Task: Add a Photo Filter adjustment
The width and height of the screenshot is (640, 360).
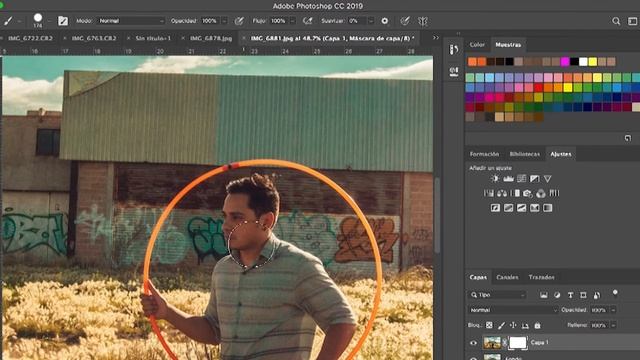Action: point(528,193)
